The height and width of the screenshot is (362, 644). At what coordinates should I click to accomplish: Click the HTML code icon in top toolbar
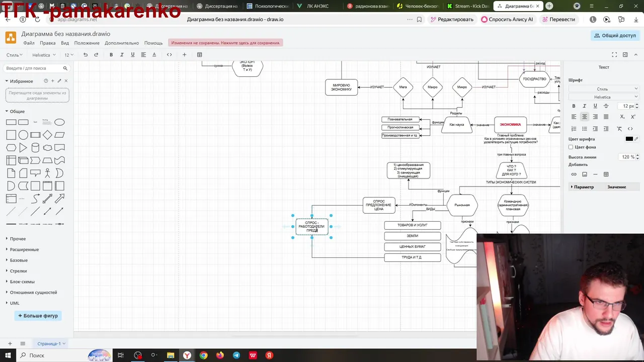tap(169, 55)
